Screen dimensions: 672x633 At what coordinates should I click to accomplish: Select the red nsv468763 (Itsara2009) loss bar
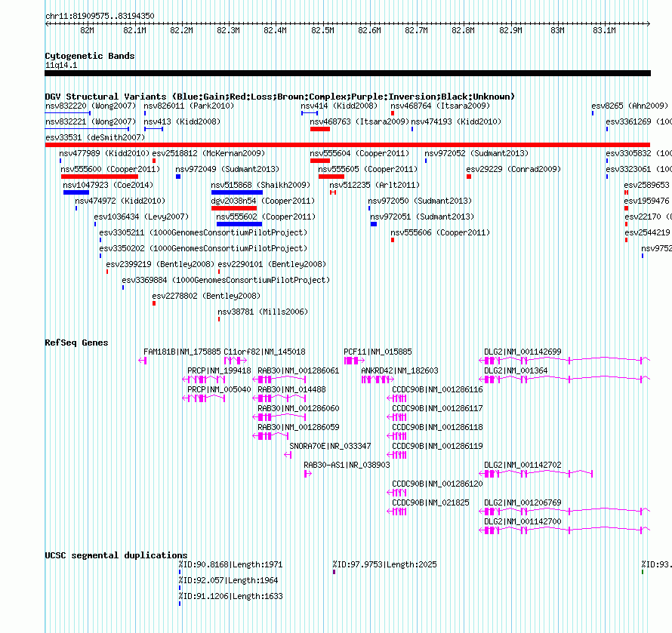(319, 129)
